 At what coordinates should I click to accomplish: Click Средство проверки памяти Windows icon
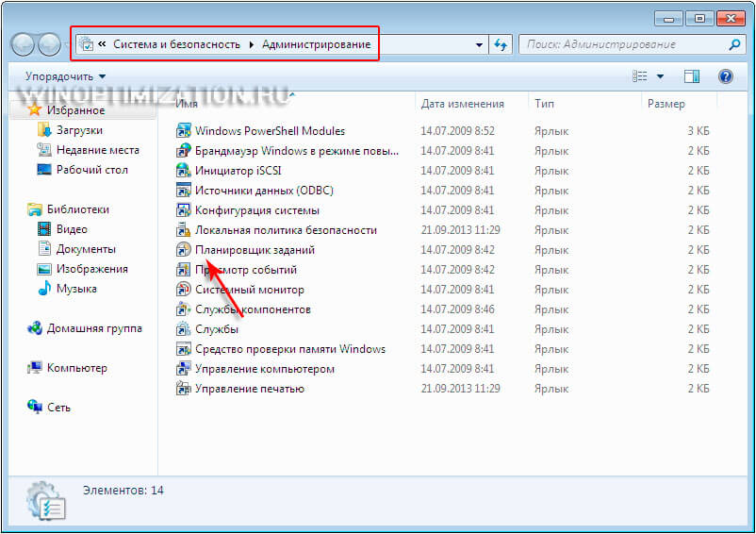(x=183, y=349)
